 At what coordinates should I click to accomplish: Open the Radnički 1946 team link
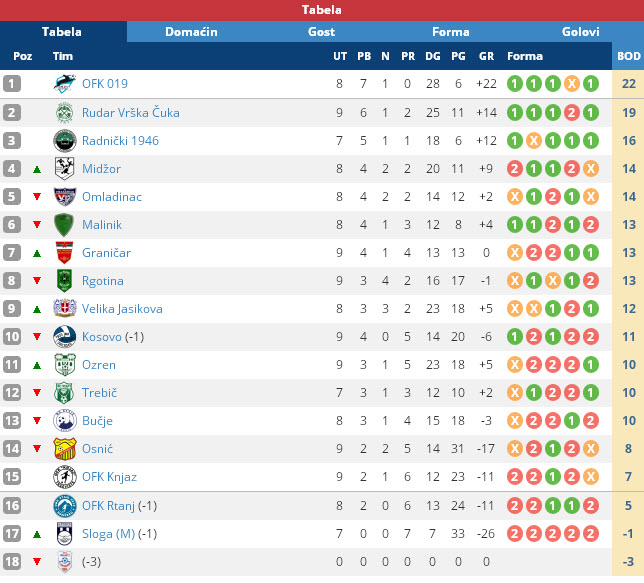click(120, 141)
